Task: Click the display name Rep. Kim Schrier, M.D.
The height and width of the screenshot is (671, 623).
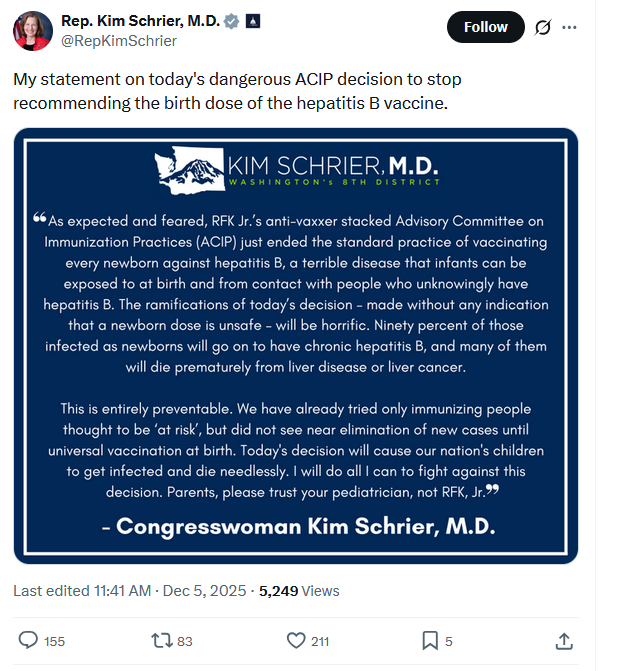Action: (139, 21)
